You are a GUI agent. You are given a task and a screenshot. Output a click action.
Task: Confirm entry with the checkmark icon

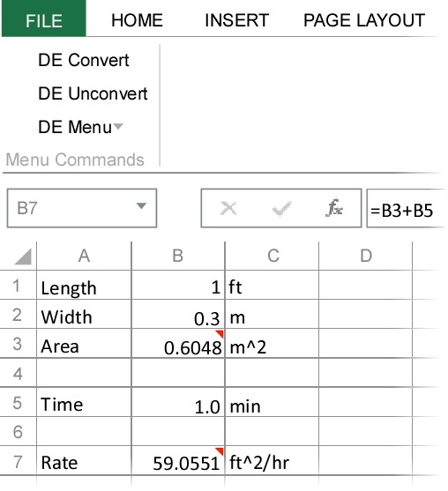281,209
